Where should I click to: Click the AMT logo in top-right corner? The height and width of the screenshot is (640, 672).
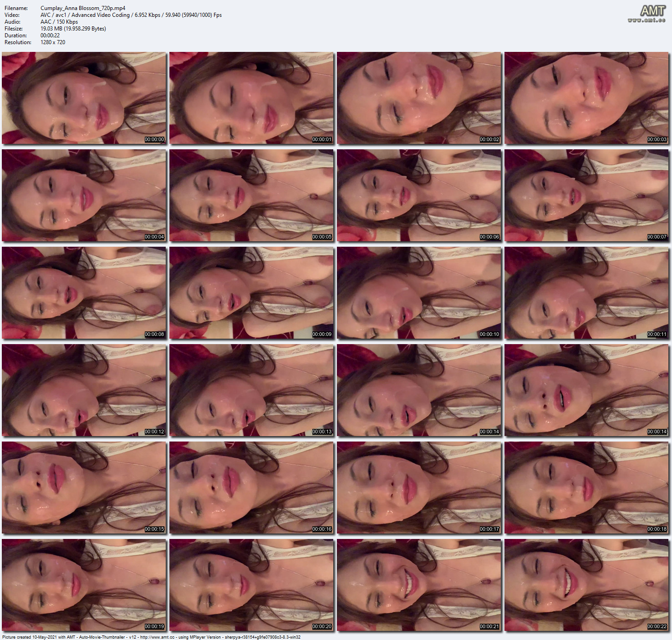coord(653,10)
